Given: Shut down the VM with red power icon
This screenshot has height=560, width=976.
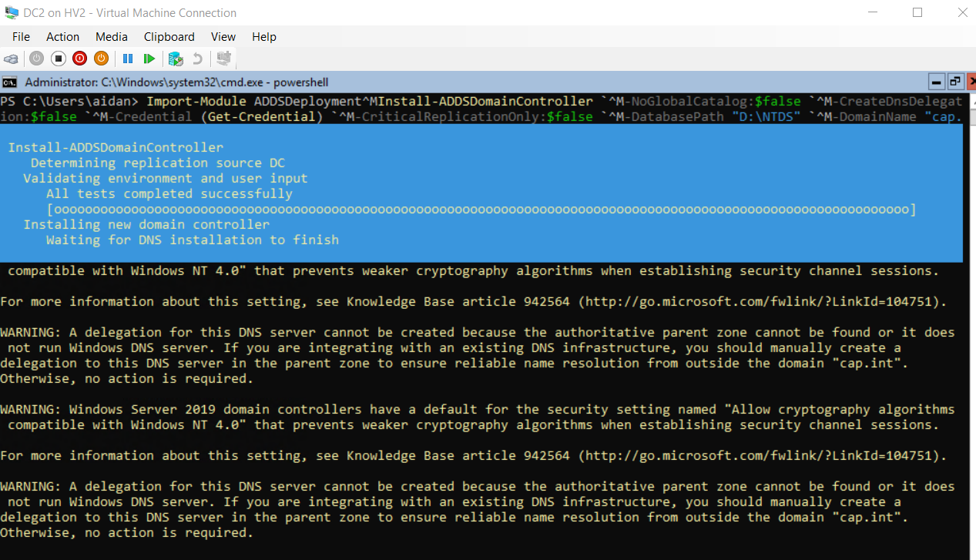Looking at the screenshot, I should [79, 59].
